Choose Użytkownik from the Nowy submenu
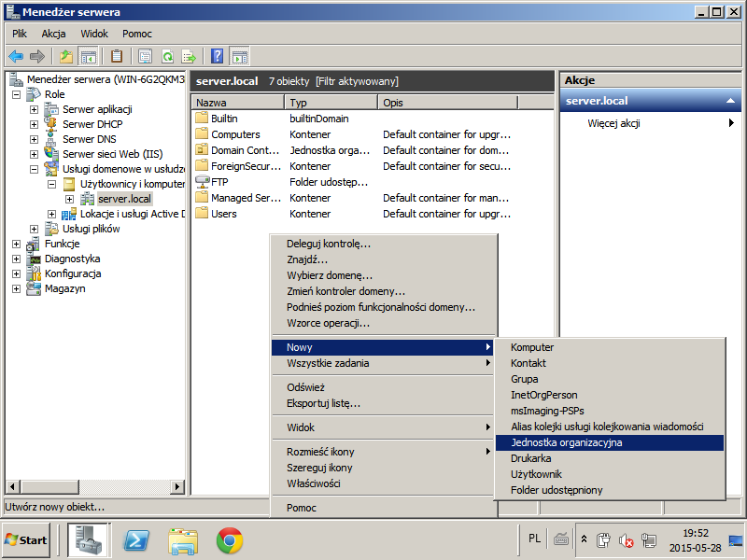This screenshot has width=747, height=560. click(610, 474)
